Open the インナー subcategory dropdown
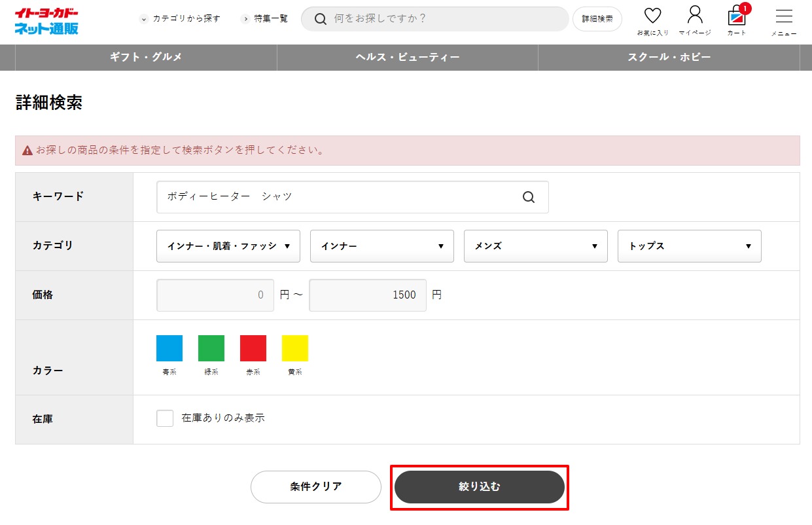Image resolution: width=812 pixels, height=525 pixels. (x=381, y=246)
